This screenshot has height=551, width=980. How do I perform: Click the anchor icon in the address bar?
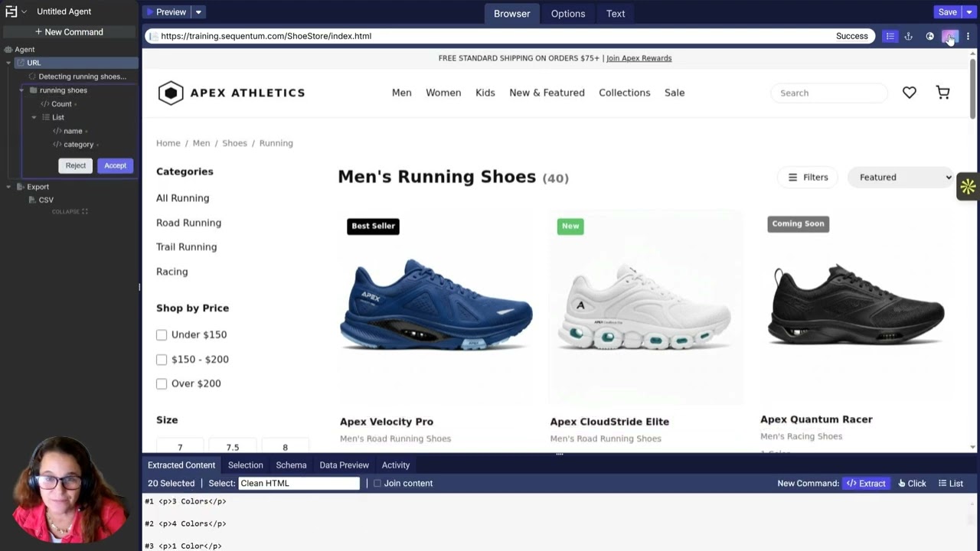(909, 36)
